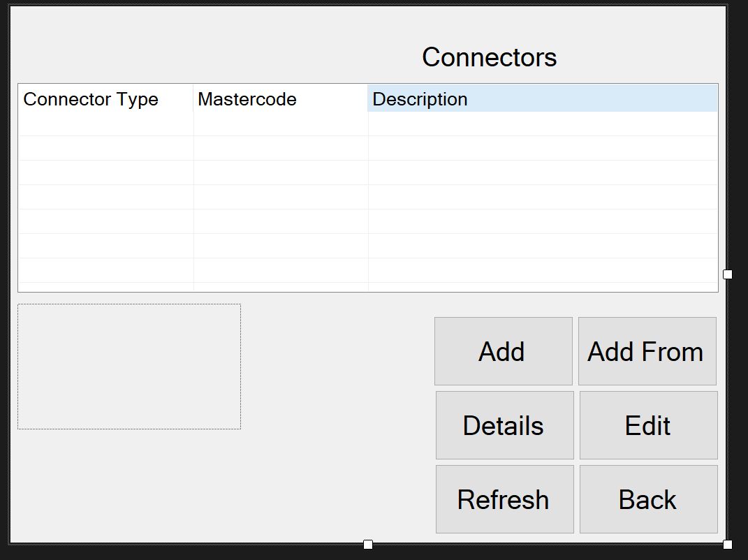748x560 pixels.
Task: Click the Connector Type column header
Action: [x=105, y=98]
